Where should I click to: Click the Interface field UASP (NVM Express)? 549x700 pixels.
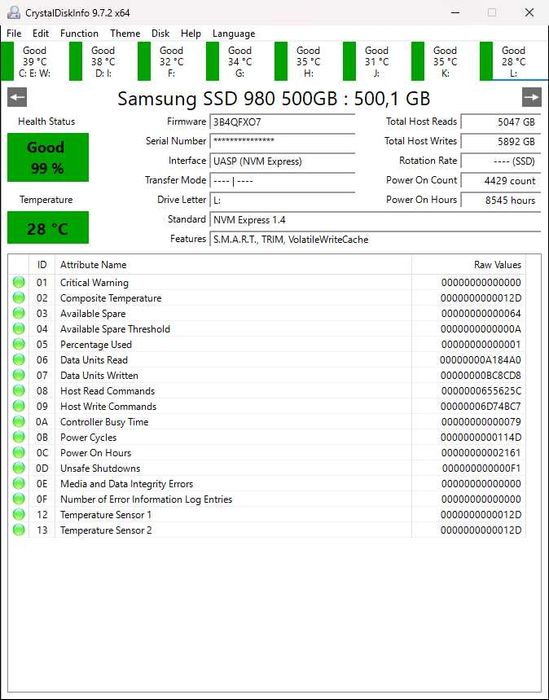click(282, 161)
